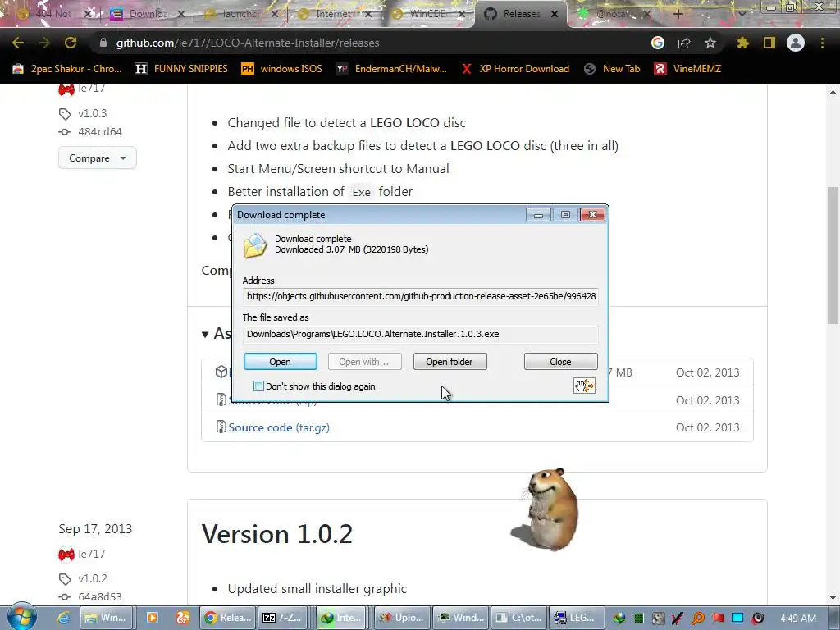Open the tab search chevron in the tab strip
The height and width of the screenshot is (630, 840).
coord(742,14)
